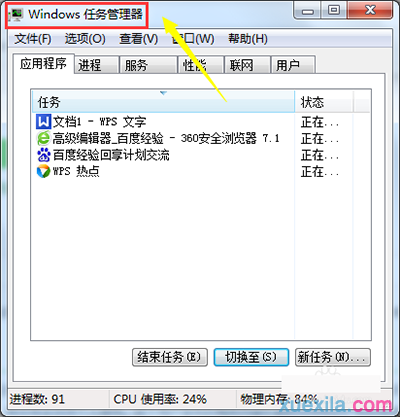This screenshot has height=417, width=400.
Task: Switch to the 用户 tab
Action: pyautogui.click(x=293, y=65)
